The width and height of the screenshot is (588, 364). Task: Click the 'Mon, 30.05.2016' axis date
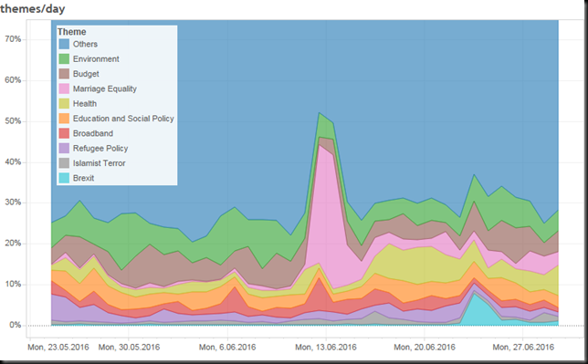click(x=129, y=348)
